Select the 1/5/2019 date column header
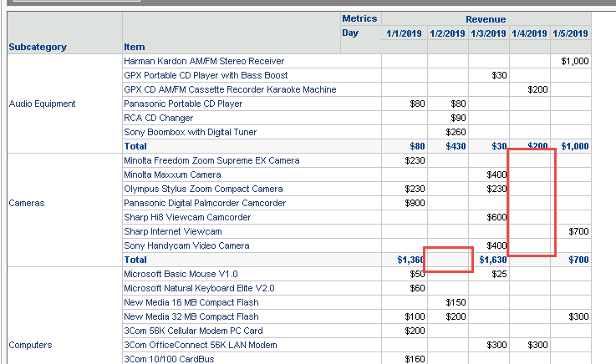The height and width of the screenshot is (364, 616). click(570, 33)
